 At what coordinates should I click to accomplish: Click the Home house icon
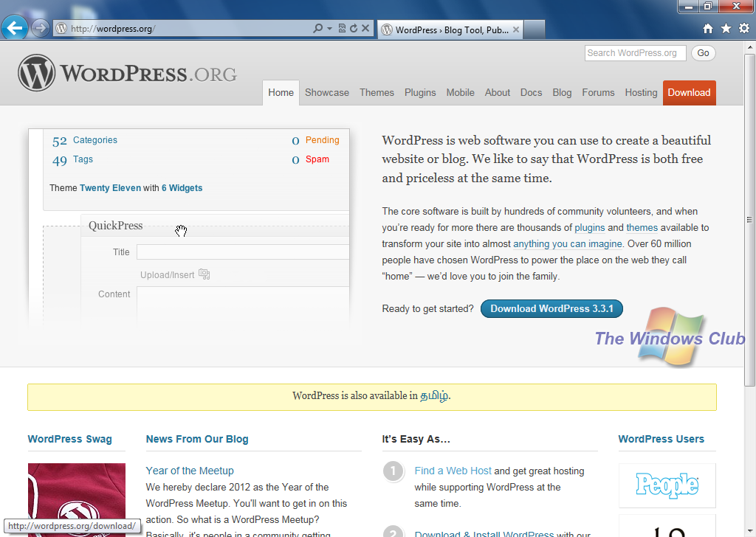pyautogui.click(x=708, y=29)
